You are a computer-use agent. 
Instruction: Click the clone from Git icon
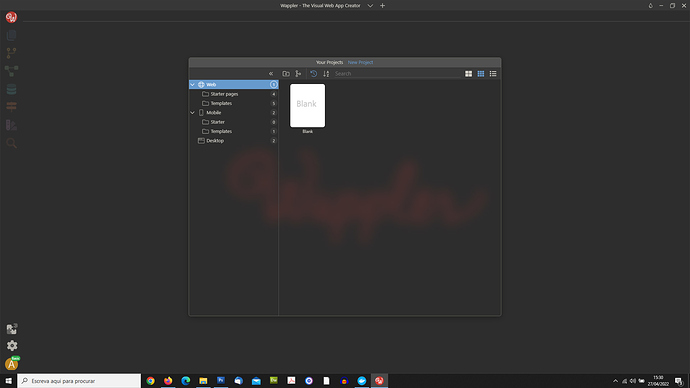tap(298, 73)
